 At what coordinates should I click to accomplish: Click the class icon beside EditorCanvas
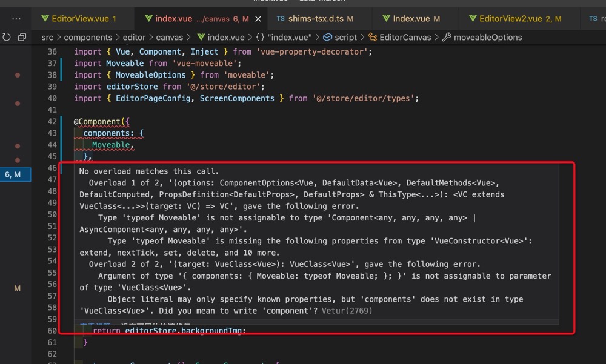373,37
